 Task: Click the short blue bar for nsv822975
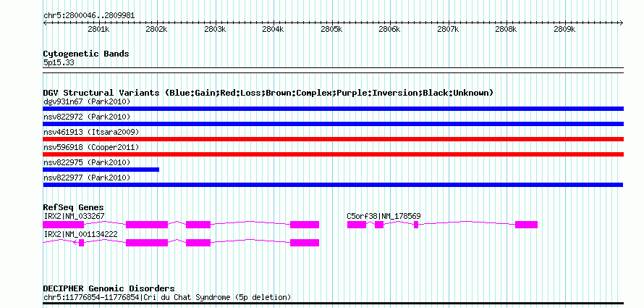101,170
